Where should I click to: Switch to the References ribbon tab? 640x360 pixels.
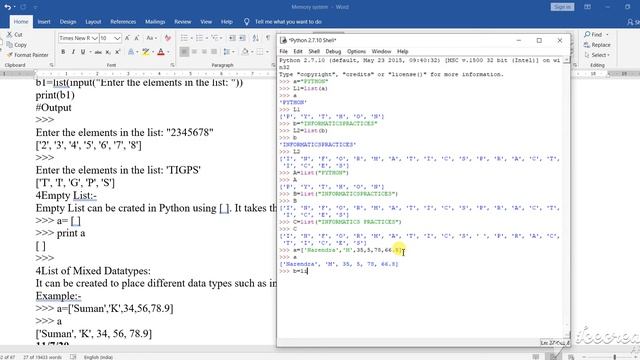point(123,22)
